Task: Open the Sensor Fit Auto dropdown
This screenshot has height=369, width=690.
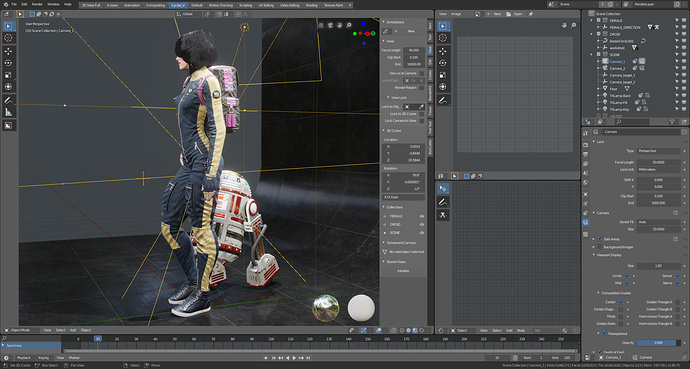Action: tap(658, 222)
